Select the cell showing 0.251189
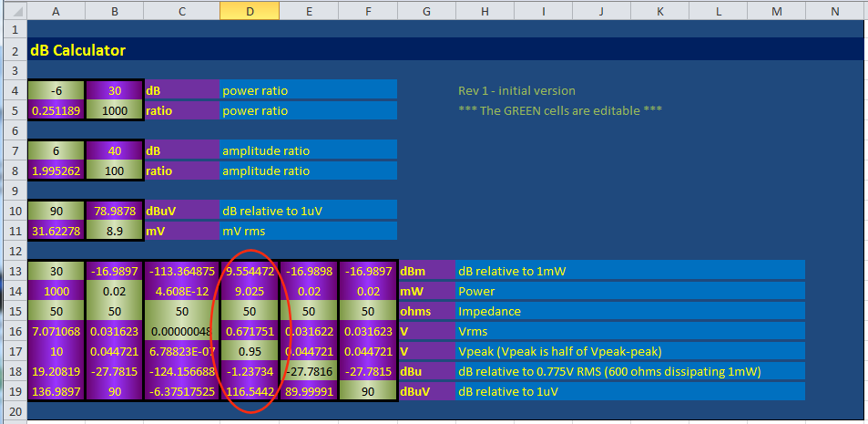Screen dimensions: 868x424 pos(56,111)
